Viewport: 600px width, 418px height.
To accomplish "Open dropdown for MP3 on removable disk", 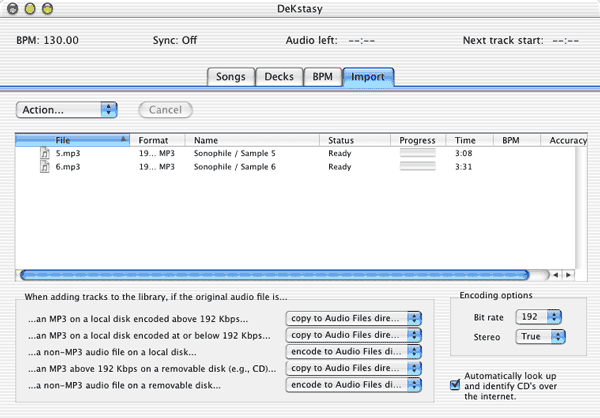I will point(354,368).
